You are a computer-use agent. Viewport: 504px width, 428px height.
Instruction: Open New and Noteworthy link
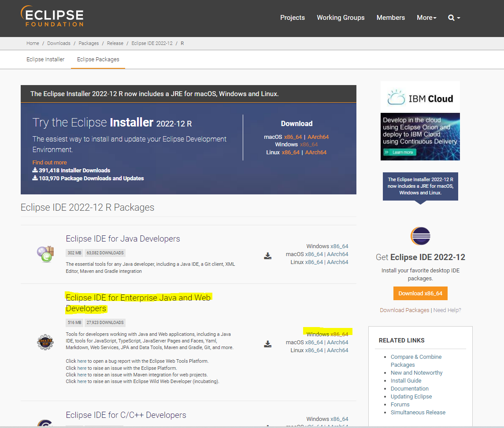point(417,373)
